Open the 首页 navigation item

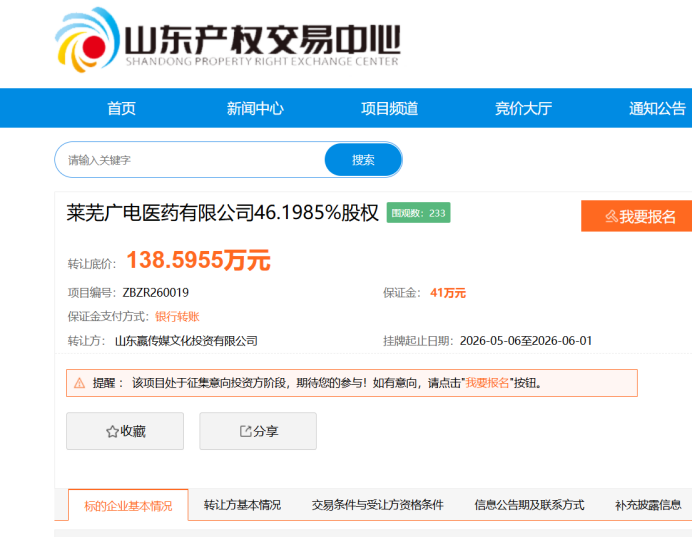click(122, 108)
